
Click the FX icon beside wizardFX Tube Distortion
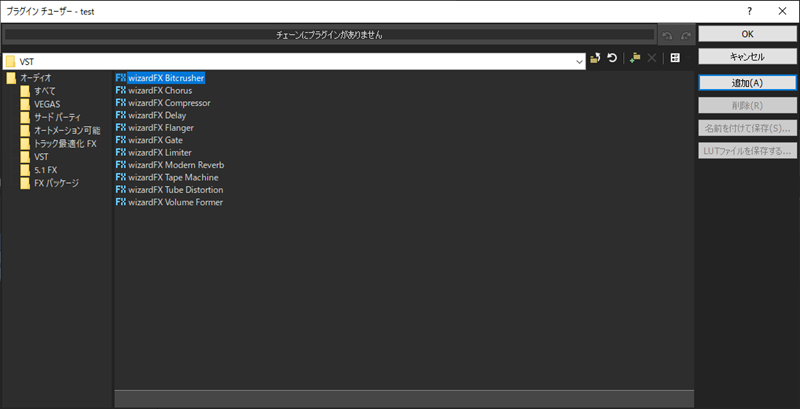pyautogui.click(x=121, y=190)
